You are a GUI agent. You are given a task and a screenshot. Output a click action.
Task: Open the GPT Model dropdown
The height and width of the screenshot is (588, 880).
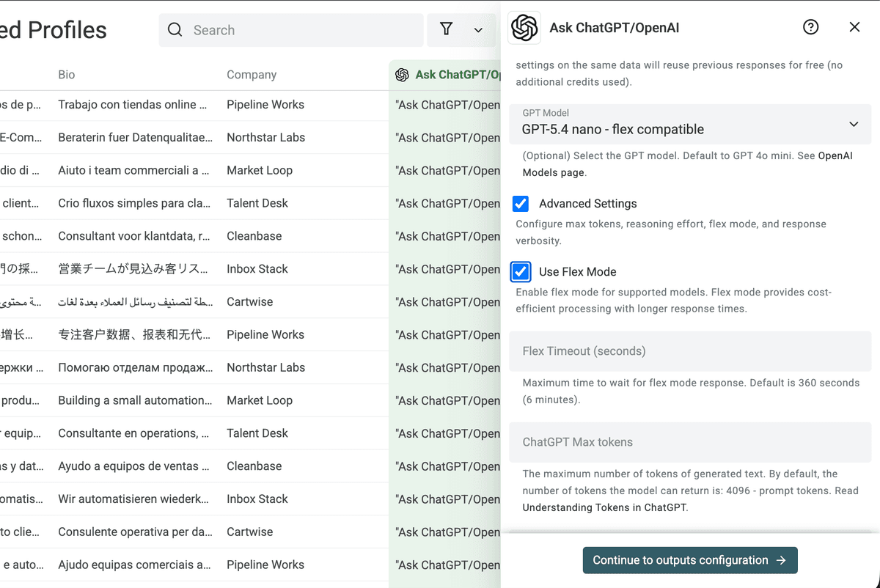point(690,123)
